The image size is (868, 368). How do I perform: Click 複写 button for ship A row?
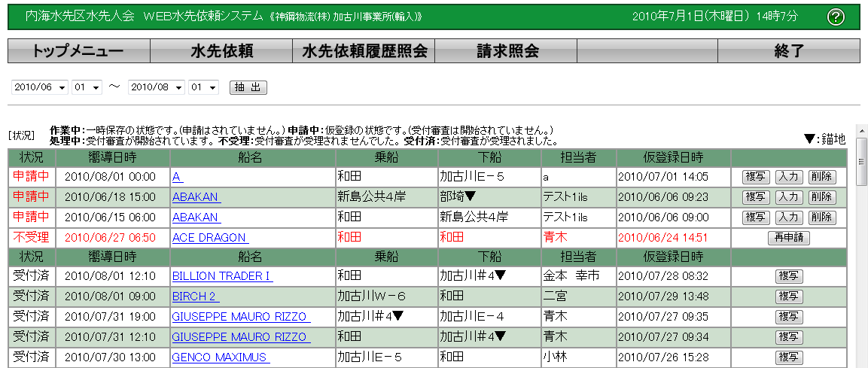756,177
